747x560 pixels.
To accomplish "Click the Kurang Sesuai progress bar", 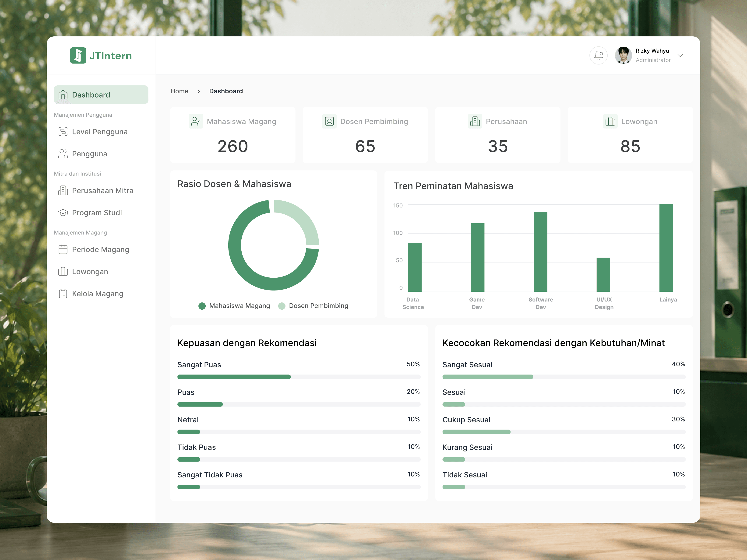I will [564, 459].
